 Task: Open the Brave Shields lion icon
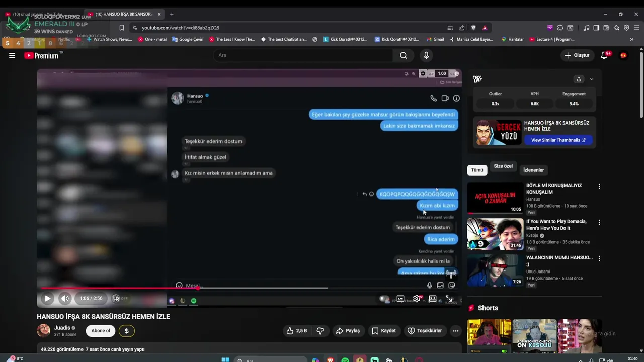[x=473, y=28]
